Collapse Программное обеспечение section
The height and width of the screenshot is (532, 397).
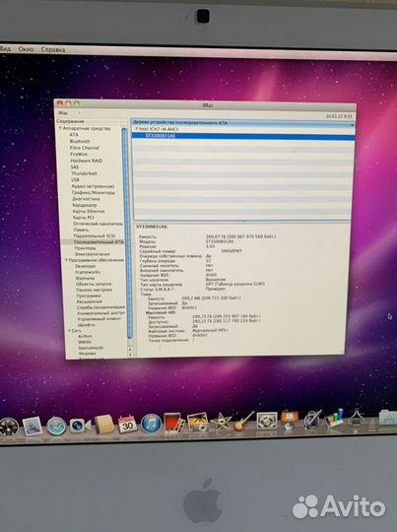pos(67,260)
